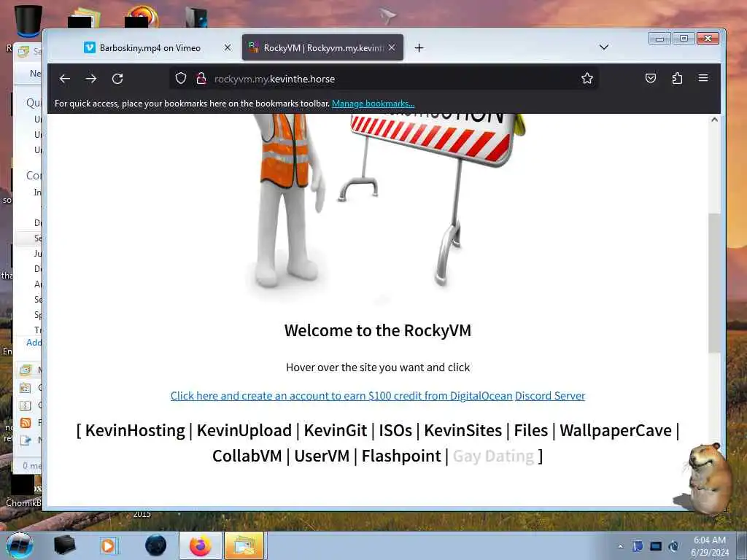Image resolution: width=747 pixels, height=560 pixels.
Task: Click the faded Gay Dating link
Action: [x=493, y=456]
